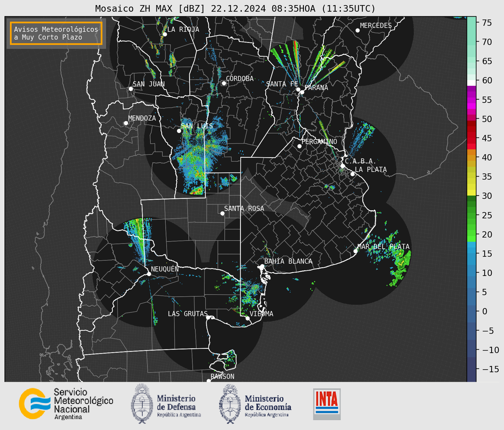The image size is (504, 430).
Task: Click the MAR DEL PLATA city marker
Action: click(356, 251)
